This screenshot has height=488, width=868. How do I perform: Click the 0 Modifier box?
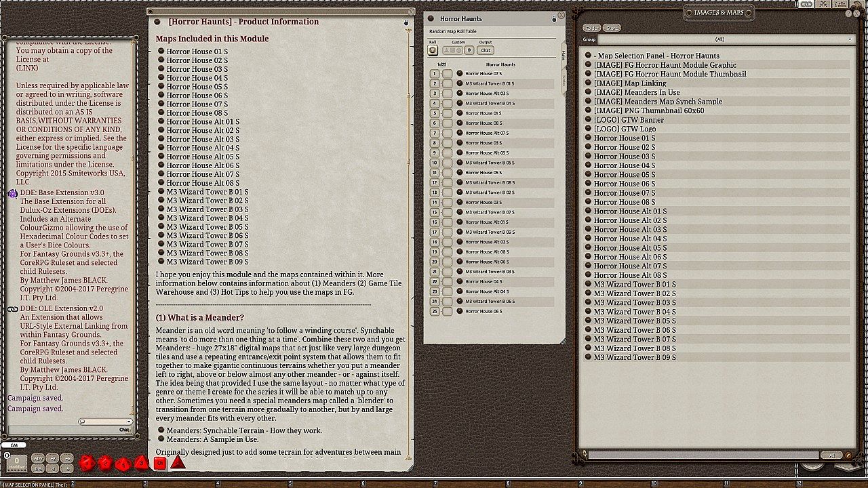[16, 463]
